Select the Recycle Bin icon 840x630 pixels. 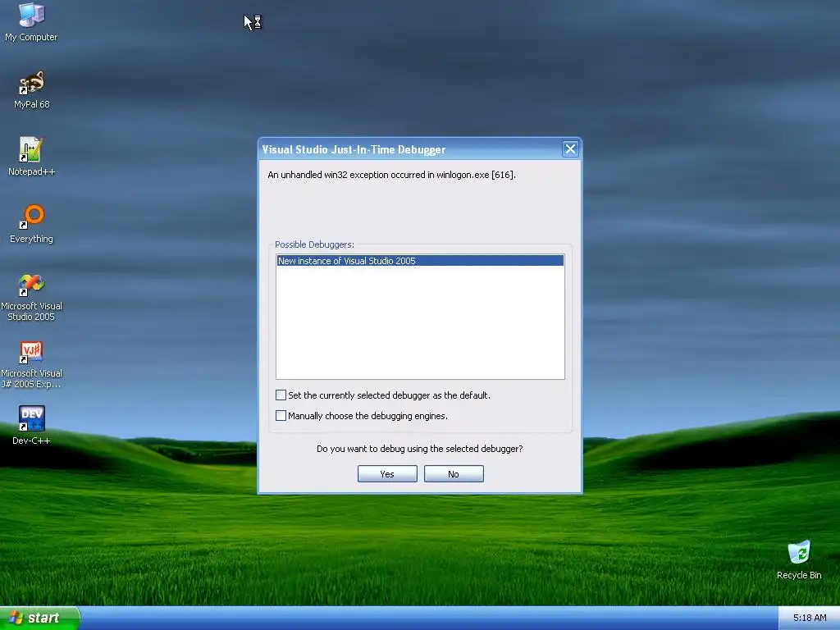click(799, 559)
